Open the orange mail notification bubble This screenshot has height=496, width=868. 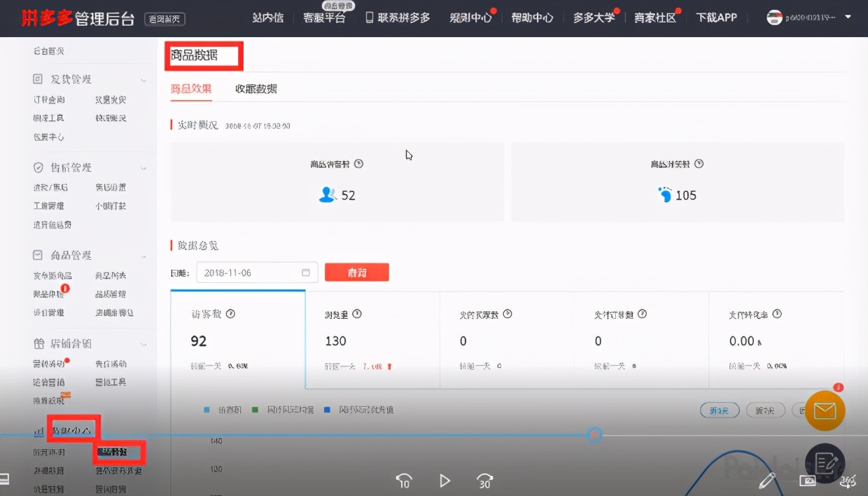coord(825,411)
